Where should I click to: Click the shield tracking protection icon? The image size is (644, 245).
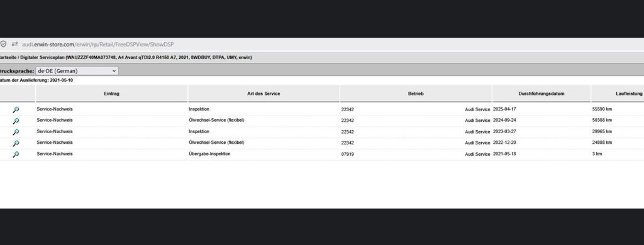coord(3,44)
